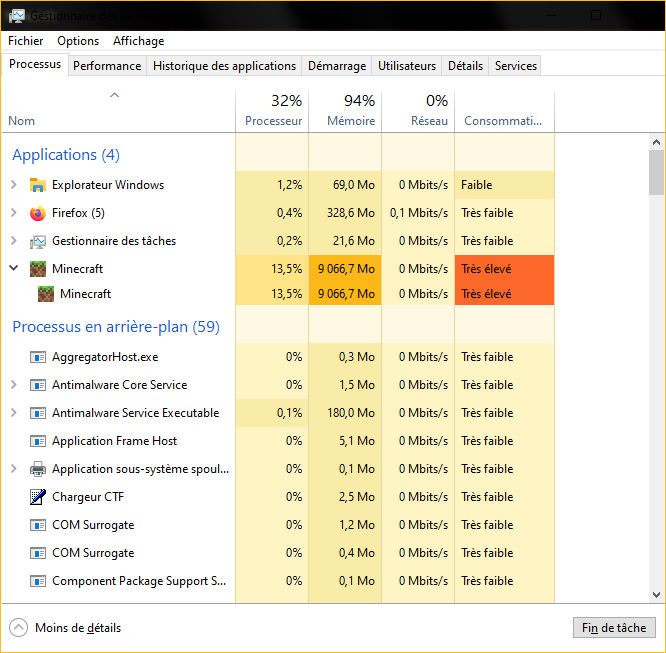The image size is (666, 653).
Task: Click the printer spooler subsystem icon
Action: 38,469
